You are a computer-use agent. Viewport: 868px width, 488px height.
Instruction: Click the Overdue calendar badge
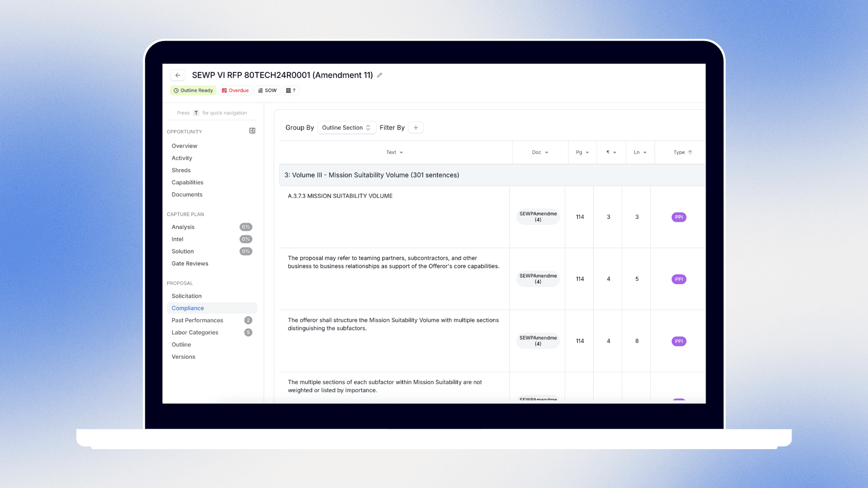(235, 90)
